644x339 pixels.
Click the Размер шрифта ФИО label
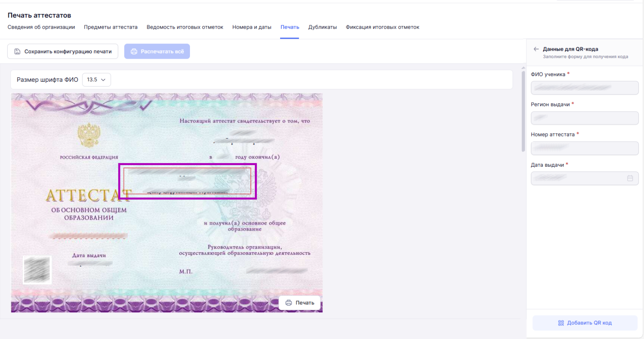click(47, 80)
